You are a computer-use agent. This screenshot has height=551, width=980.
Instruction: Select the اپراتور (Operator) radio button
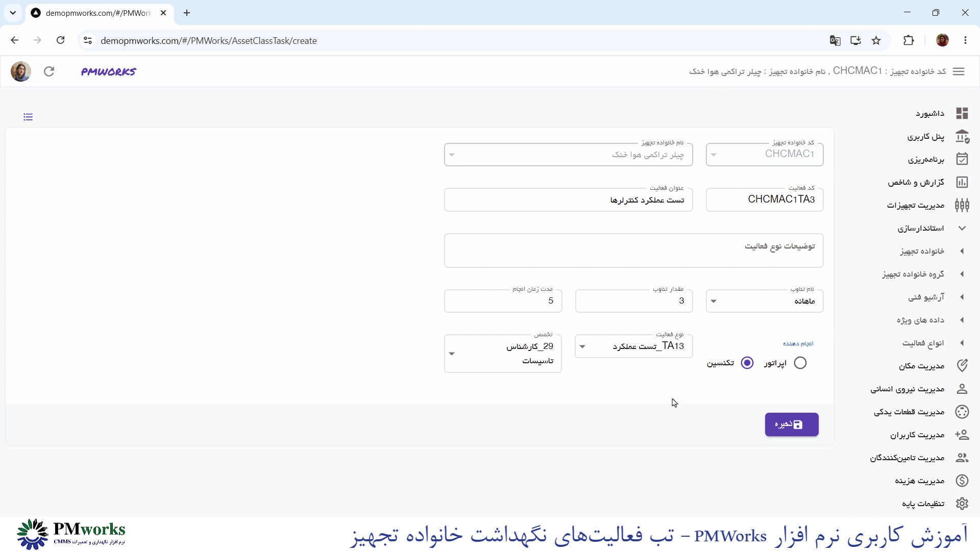pyautogui.click(x=800, y=363)
